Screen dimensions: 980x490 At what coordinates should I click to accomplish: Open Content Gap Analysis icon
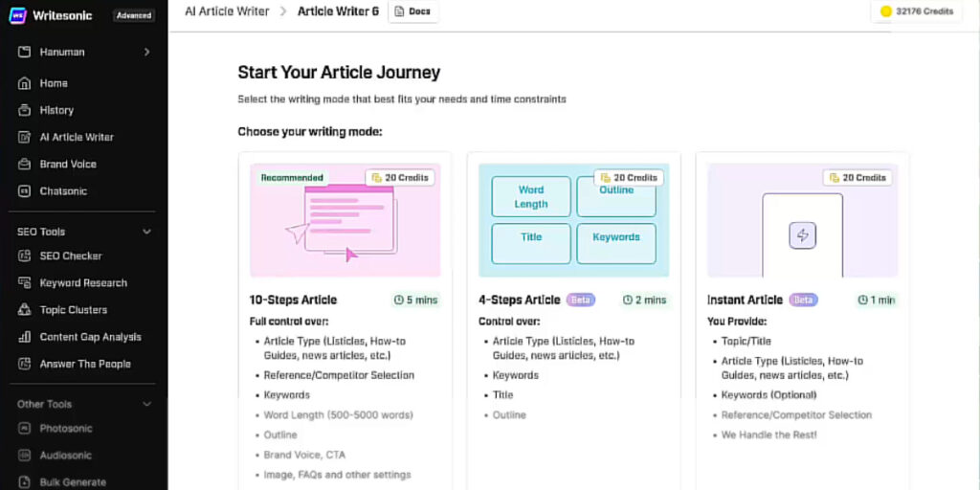point(24,337)
